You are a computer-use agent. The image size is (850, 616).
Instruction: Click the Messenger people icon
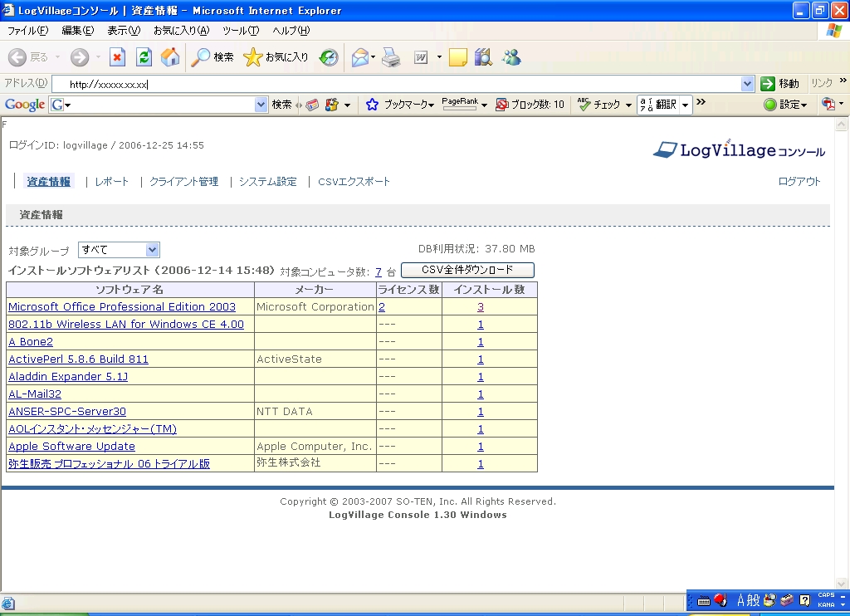click(511, 57)
